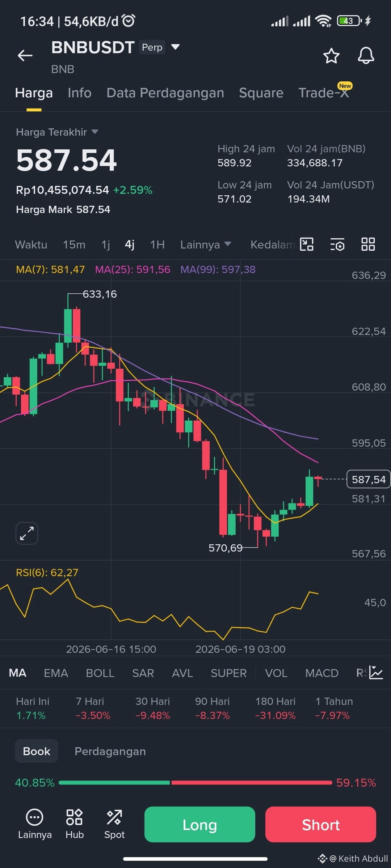Tap the Low 24 jam value 571.02
Image resolution: width=391 pixels, height=868 pixels.
click(x=234, y=199)
